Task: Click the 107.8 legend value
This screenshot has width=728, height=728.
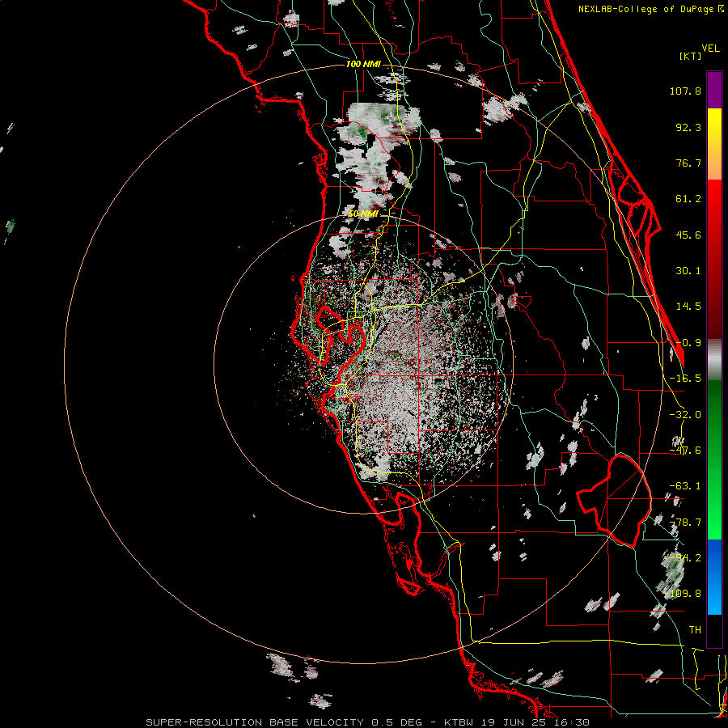Action: [685, 91]
